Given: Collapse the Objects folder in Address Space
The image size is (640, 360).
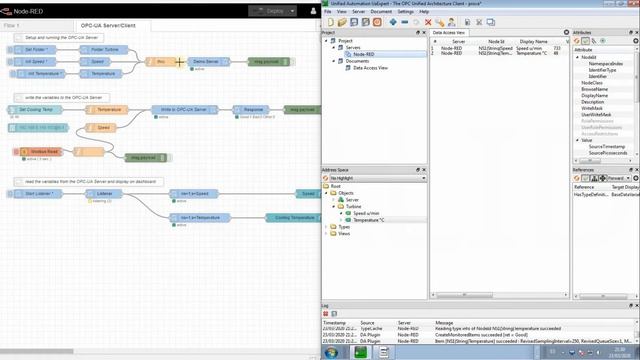Looking at the screenshot, I should pos(326,193).
